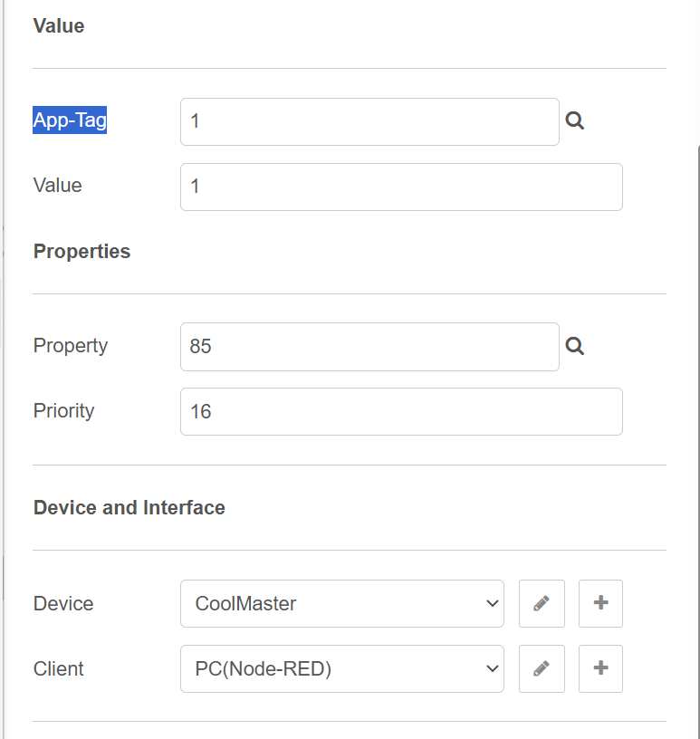The image size is (700, 739).
Task: Click the Priority field label
Action: [x=64, y=410]
